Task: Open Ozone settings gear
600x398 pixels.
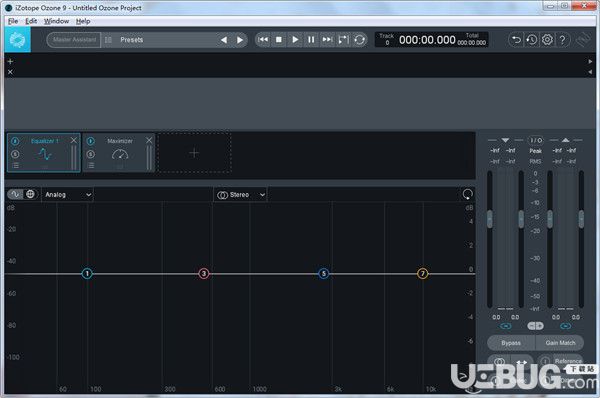Action: [x=547, y=39]
